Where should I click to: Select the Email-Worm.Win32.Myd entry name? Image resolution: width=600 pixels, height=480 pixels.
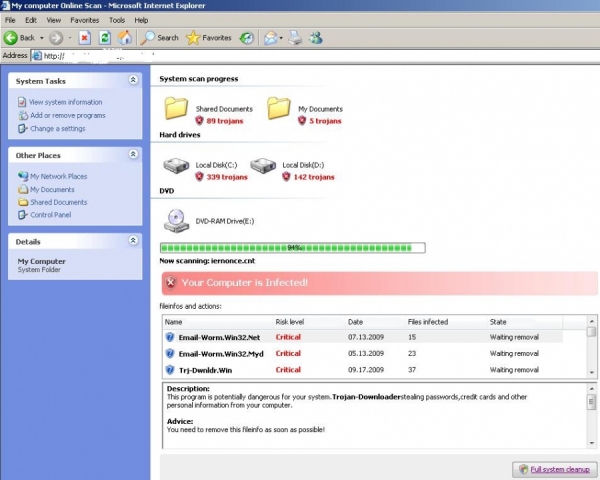click(x=221, y=354)
